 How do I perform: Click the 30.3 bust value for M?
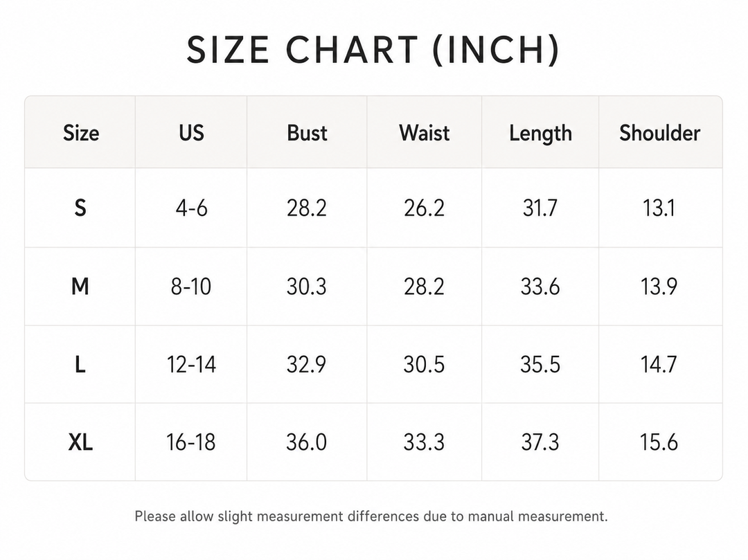[306, 287]
